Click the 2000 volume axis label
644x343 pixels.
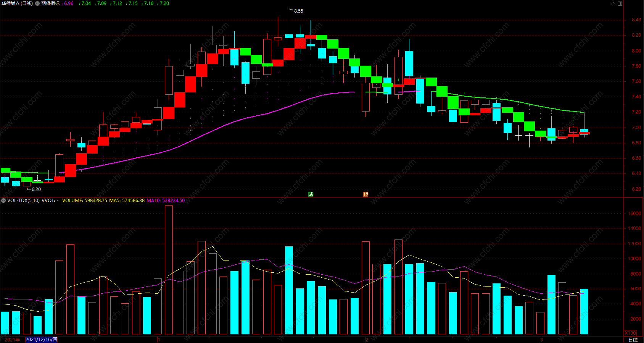(636, 319)
